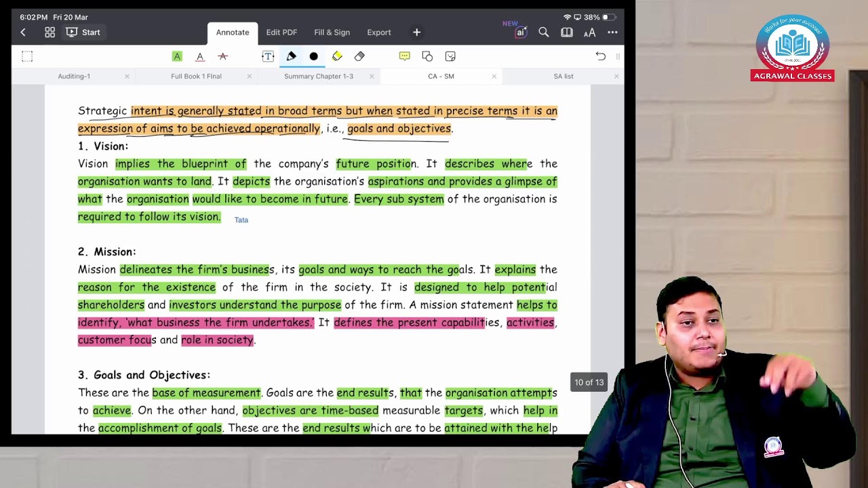Select the text underline tool

(x=199, y=56)
